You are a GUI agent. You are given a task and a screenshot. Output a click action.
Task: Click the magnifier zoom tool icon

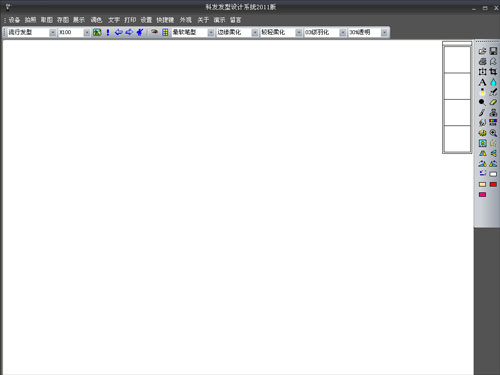[x=493, y=133]
